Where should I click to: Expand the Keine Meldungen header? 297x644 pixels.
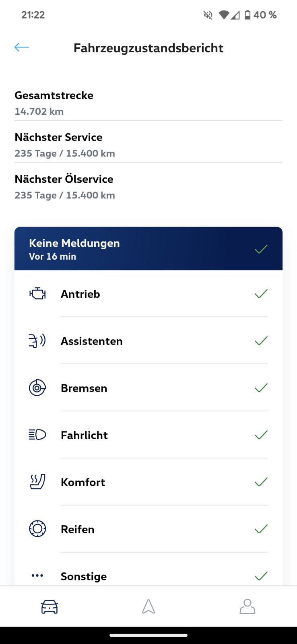148,249
